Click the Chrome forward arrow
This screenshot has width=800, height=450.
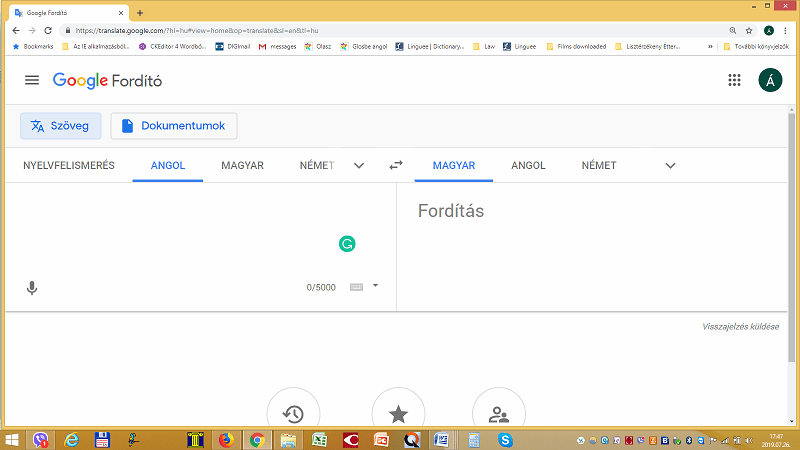coord(32,31)
